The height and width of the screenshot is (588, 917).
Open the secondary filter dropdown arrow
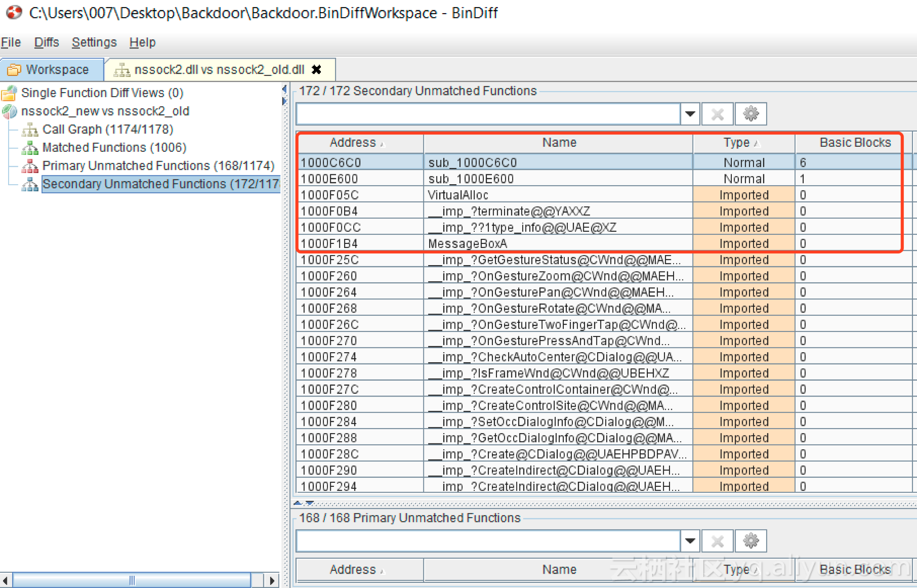(690, 114)
